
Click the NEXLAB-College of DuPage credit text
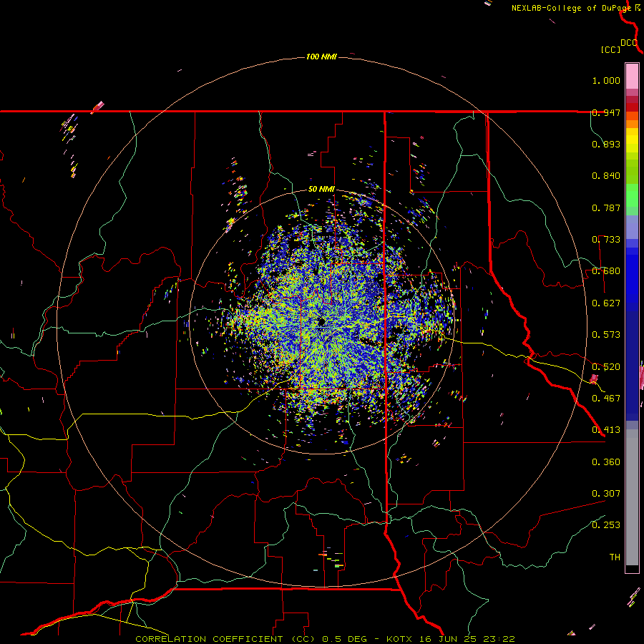click(571, 8)
